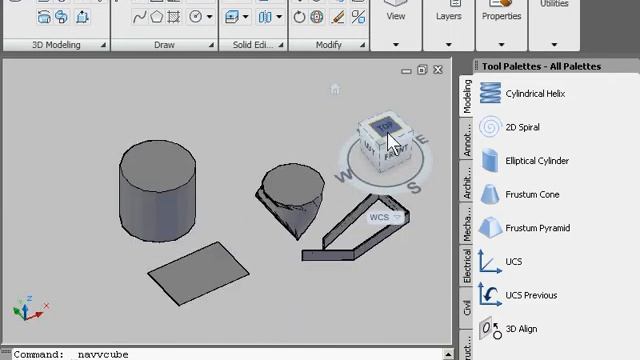
Task: Switch to the Modeling palette tab
Action: click(467, 96)
